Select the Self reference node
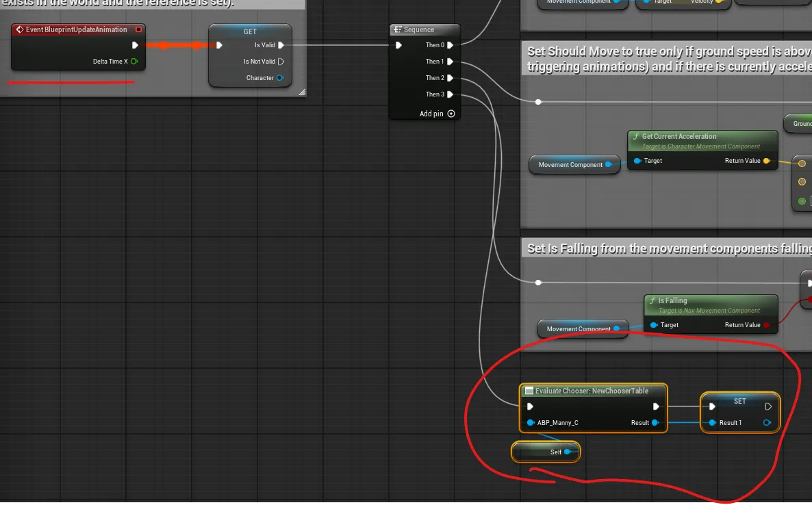 pyautogui.click(x=546, y=452)
